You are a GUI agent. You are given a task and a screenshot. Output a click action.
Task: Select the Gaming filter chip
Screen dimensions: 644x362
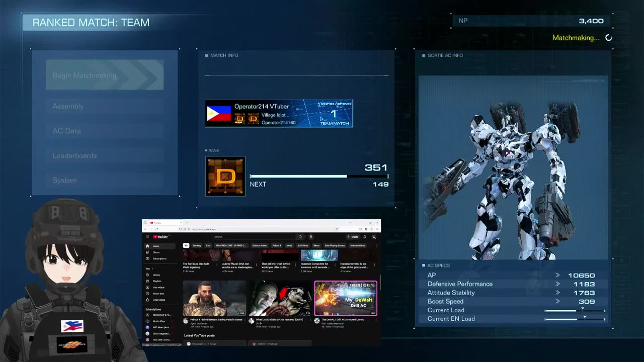(197, 245)
